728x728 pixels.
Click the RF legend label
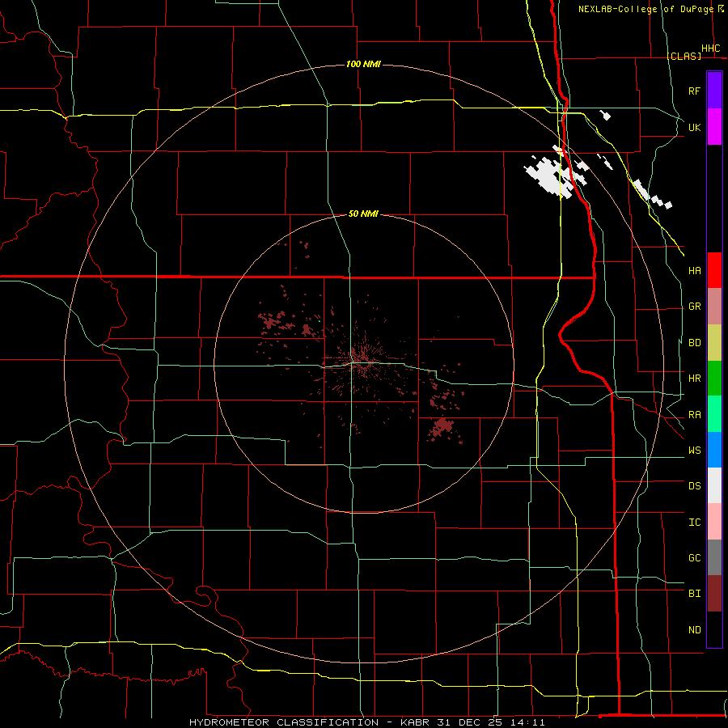[694, 91]
